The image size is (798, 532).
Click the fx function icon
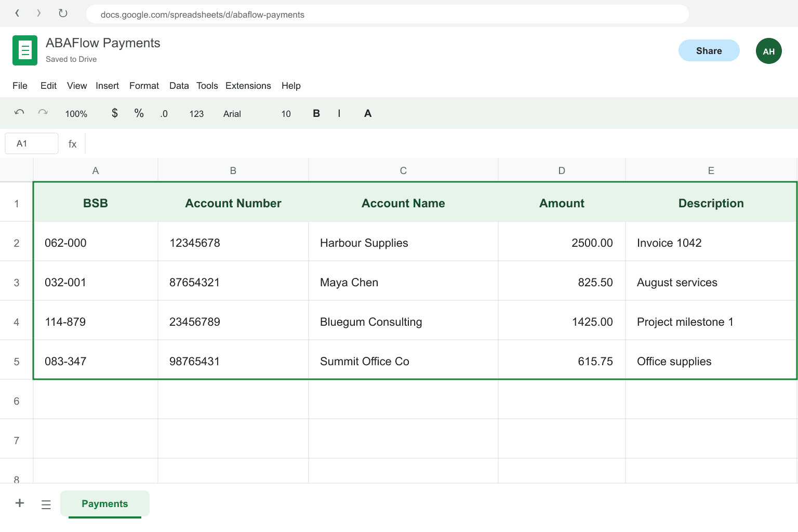pos(73,144)
